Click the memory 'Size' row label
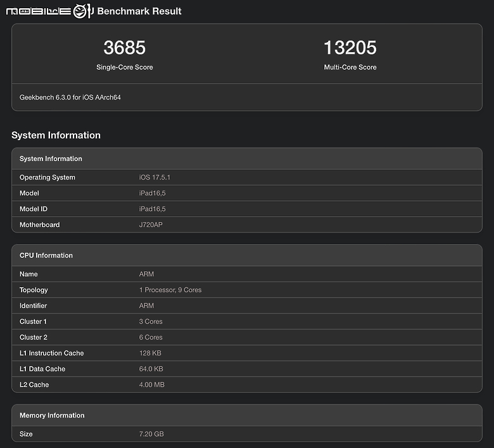Screen dimensions: 494x448 26,434
